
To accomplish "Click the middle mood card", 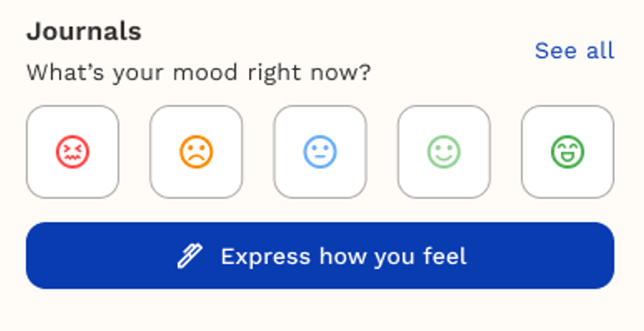I will click(x=320, y=152).
